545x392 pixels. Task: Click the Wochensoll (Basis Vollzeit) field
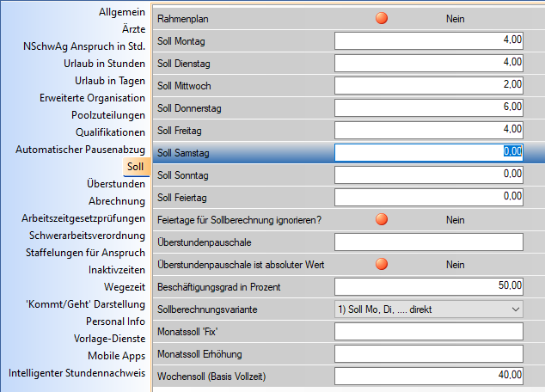point(428,376)
